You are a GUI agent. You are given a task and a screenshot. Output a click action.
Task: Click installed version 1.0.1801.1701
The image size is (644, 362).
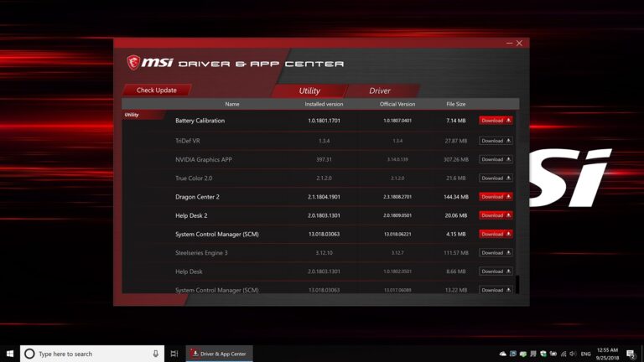[324, 121]
